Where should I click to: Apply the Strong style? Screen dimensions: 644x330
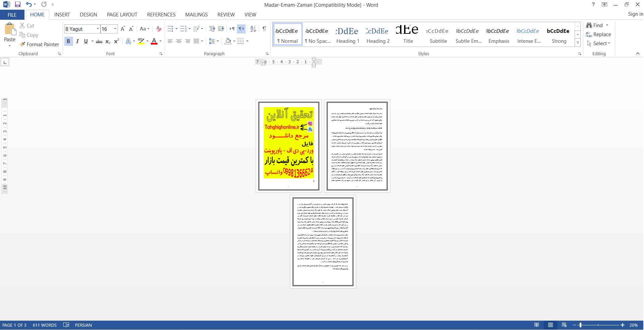559,35
